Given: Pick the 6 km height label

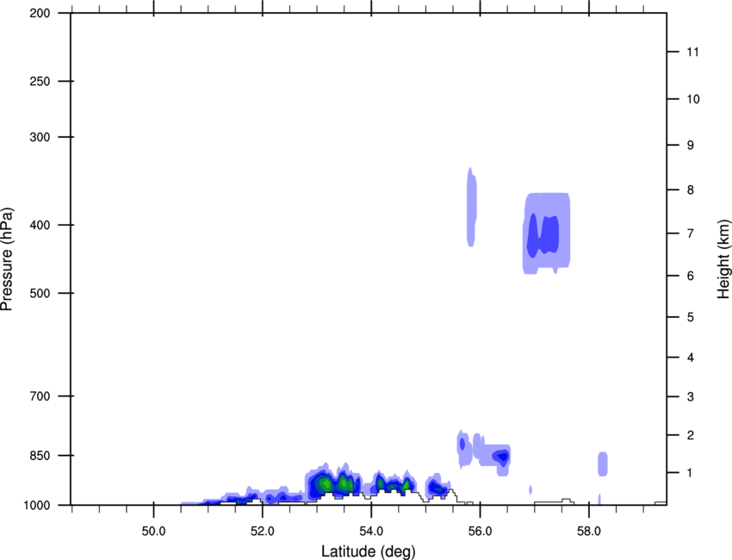Looking at the screenshot, I should (691, 276).
